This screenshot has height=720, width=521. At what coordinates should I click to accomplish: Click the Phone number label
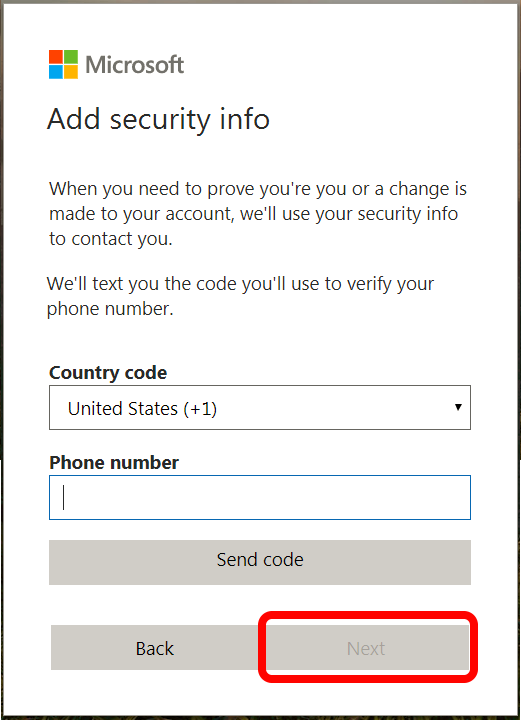tap(114, 463)
